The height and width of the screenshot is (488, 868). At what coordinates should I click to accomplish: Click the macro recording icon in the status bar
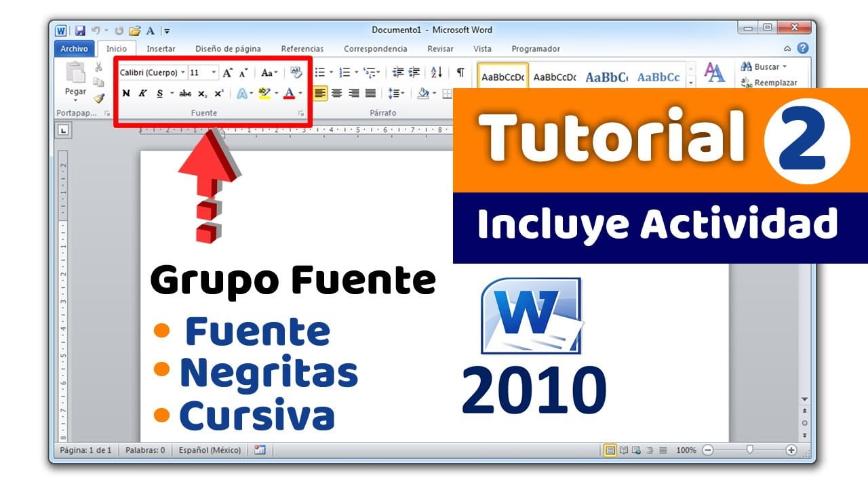[x=260, y=450]
